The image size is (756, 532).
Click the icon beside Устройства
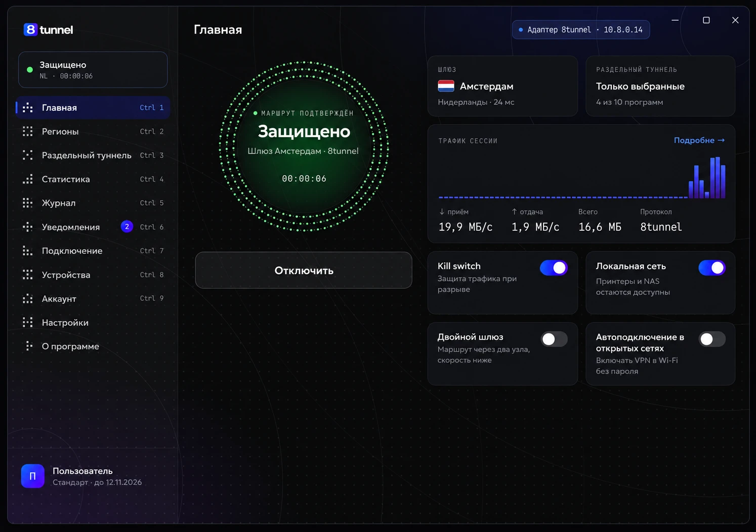[x=28, y=275]
